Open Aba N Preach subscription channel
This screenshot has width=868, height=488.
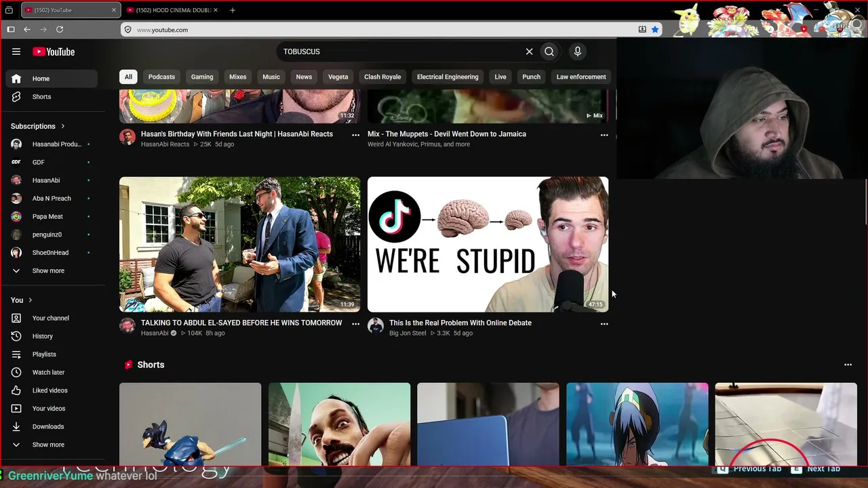(52, 199)
